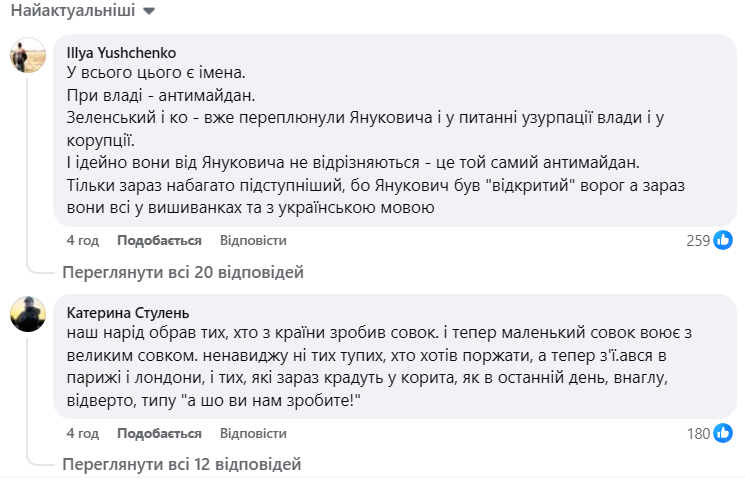Like Illya Yushchenko's comment via Подобається
Screen dimensions: 745x481
(x=159, y=241)
